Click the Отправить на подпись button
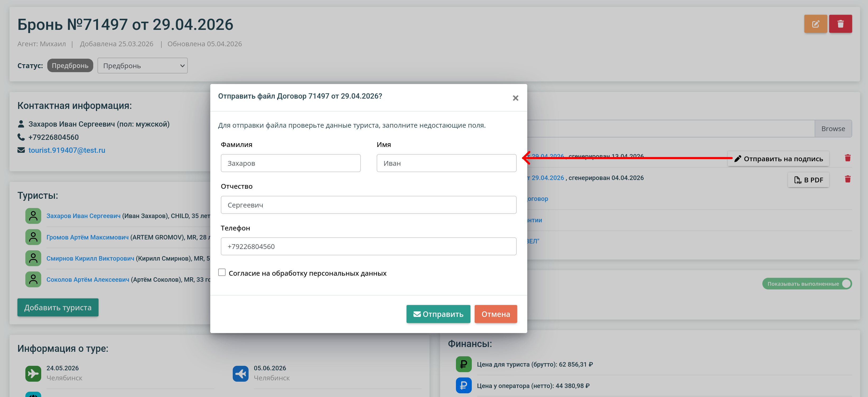 tap(778, 159)
